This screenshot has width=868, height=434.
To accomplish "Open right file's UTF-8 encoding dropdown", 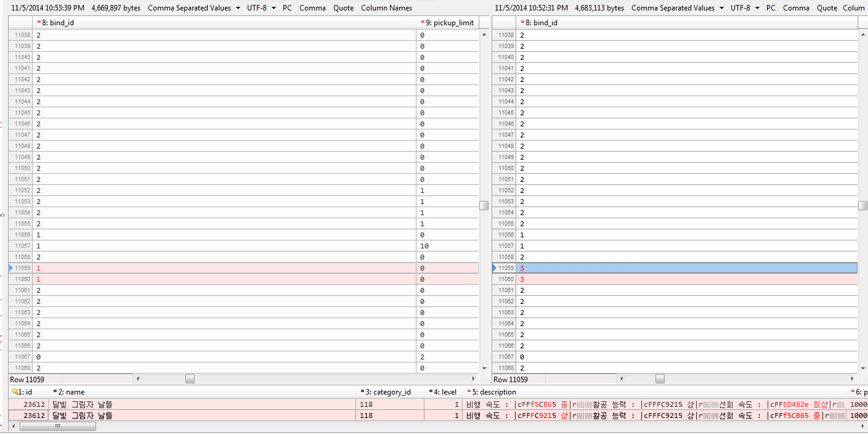I will tap(745, 8).
